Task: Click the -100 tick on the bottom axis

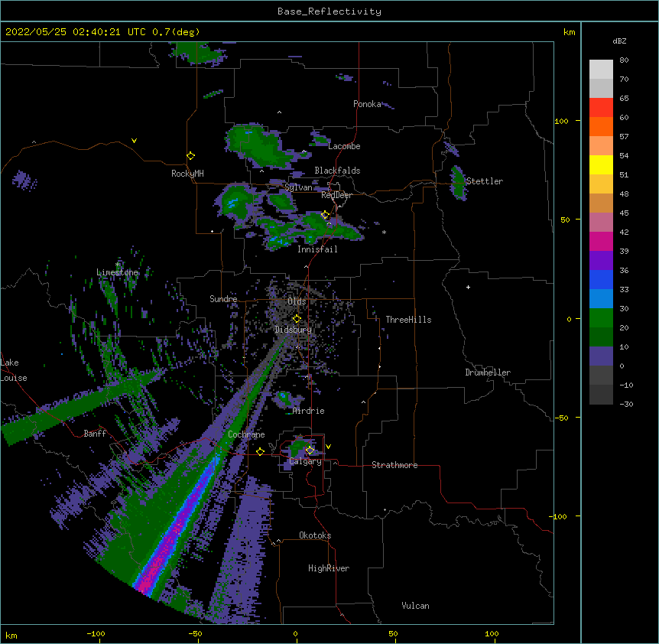Action: click(96, 634)
